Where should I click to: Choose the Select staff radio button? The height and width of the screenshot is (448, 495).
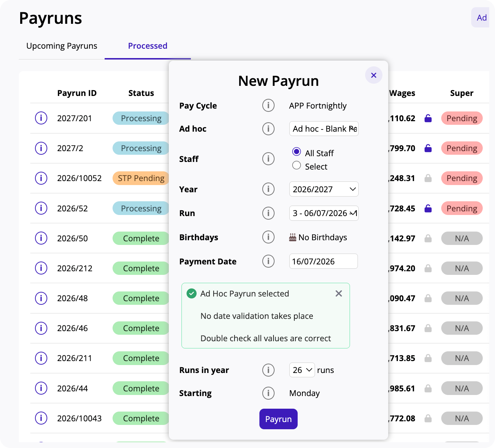(297, 165)
